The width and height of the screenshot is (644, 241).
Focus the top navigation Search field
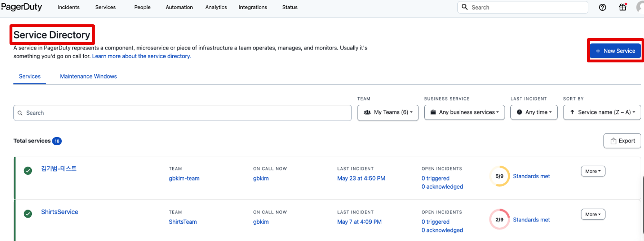[x=523, y=7]
